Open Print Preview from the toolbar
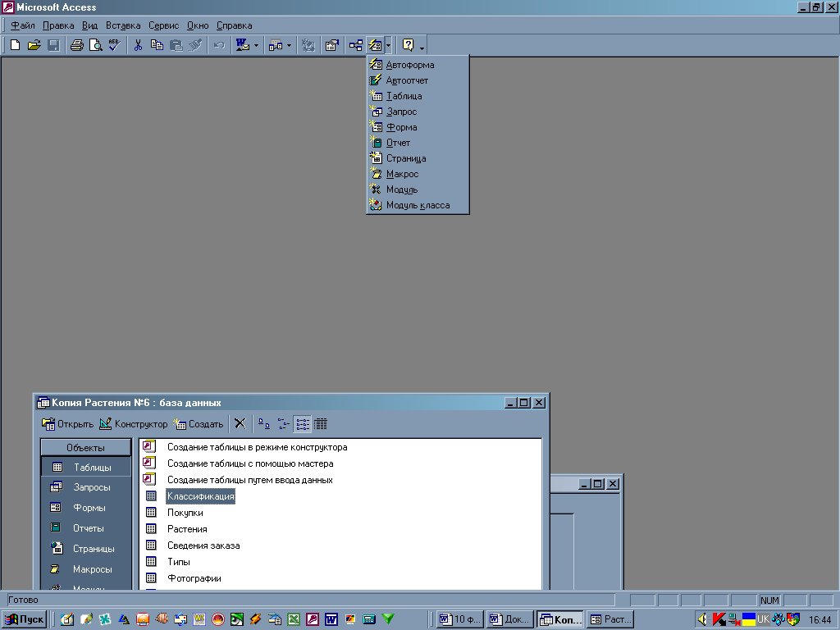Viewport: 840px width, 630px height. [x=95, y=45]
